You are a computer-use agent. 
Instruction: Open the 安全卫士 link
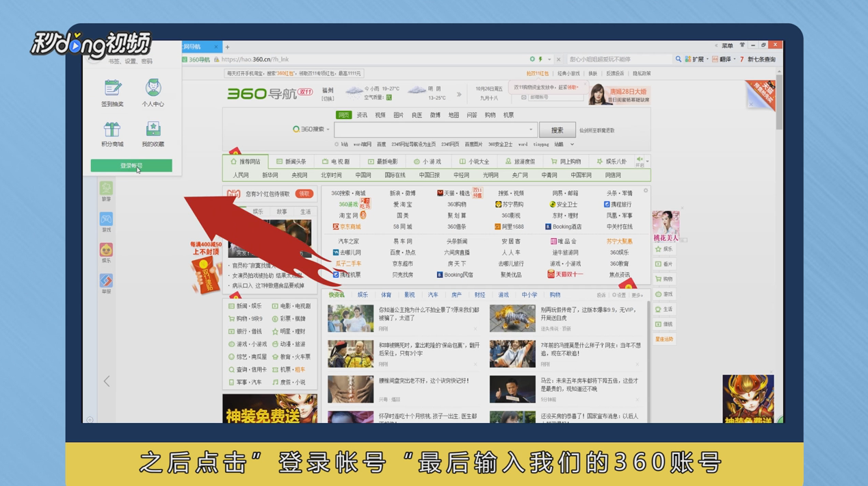point(564,204)
